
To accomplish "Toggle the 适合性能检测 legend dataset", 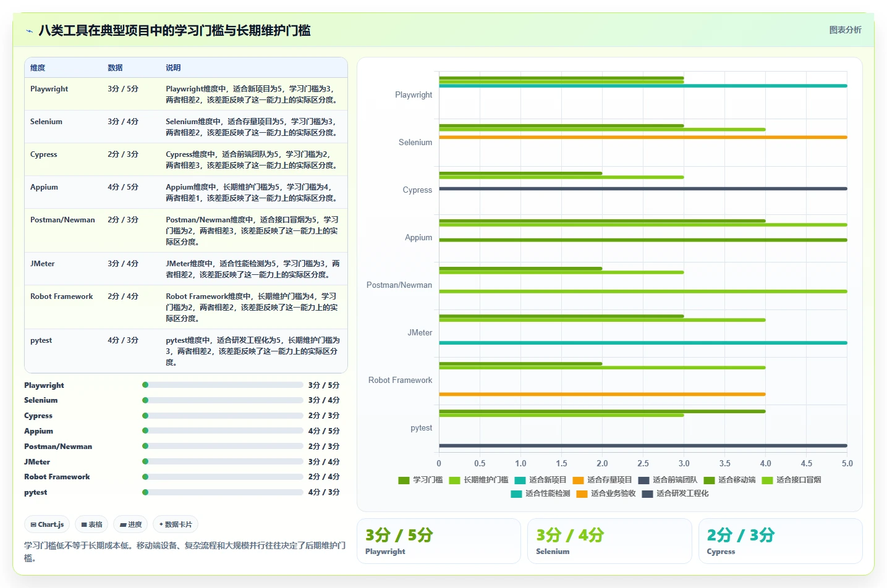I will (x=540, y=493).
